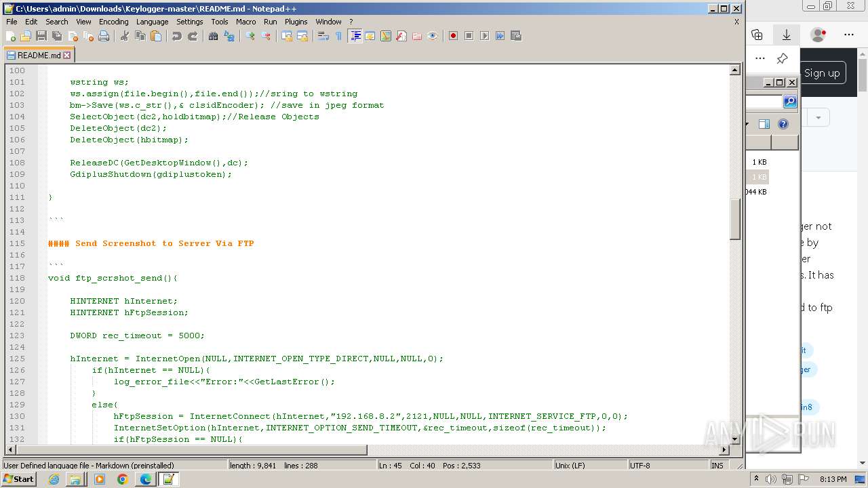868x488 pixels.
Task: Open the User Defined Language icon
Action: (x=370, y=36)
